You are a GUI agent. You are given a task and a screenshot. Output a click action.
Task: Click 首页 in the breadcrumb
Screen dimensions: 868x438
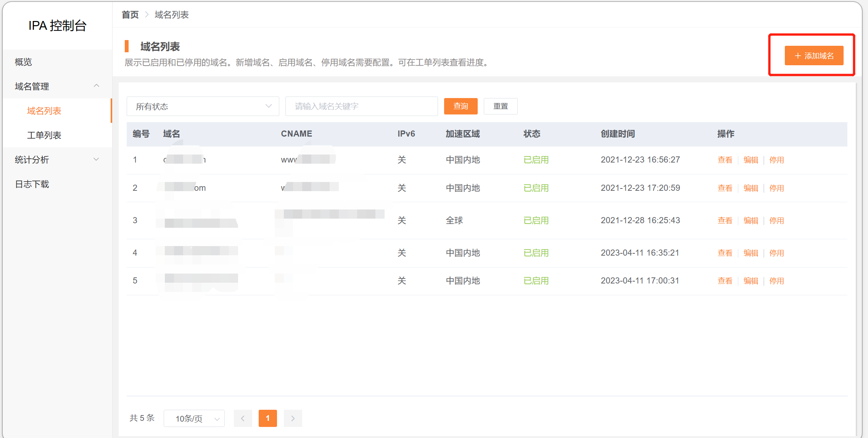[130, 14]
